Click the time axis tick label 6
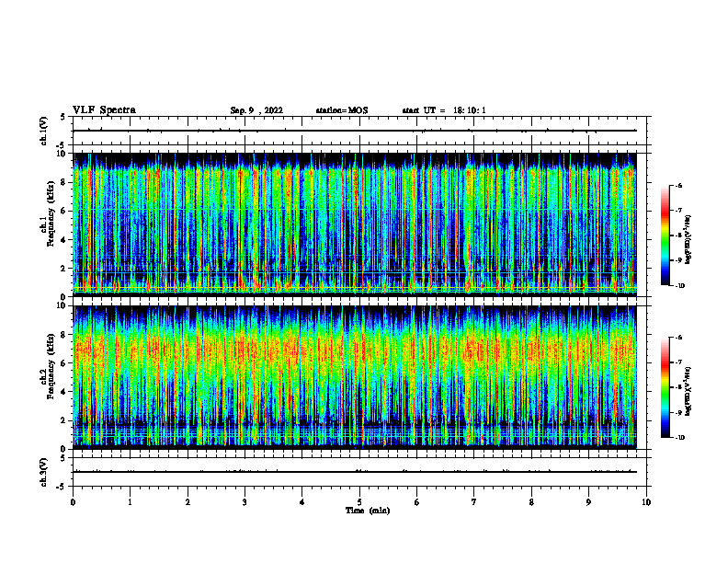 (417, 502)
